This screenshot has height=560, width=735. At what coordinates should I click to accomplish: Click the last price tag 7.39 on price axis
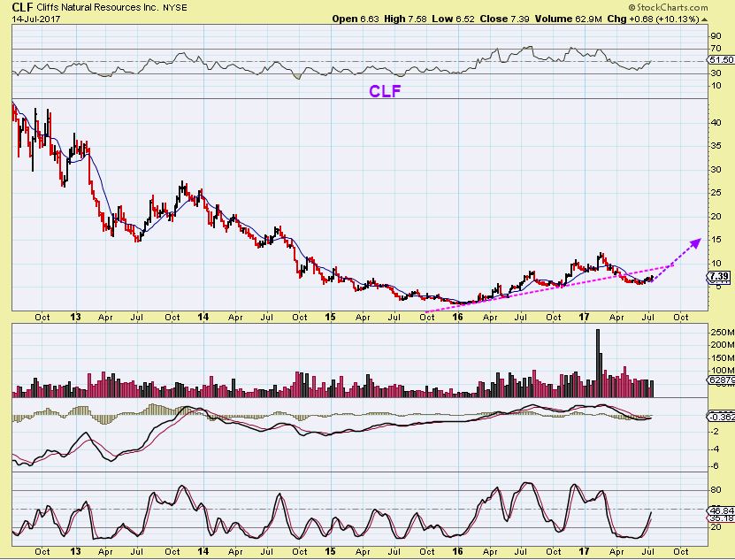tap(719, 276)
